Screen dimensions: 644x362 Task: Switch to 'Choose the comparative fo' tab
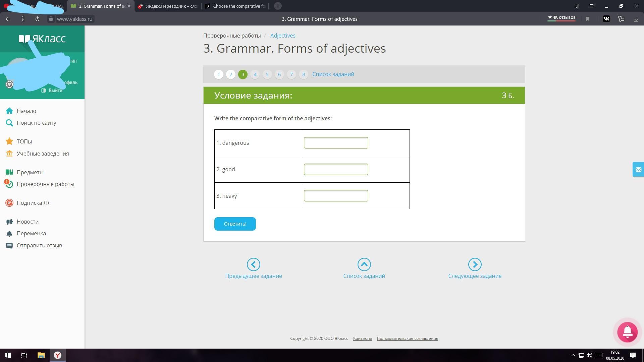[x=235, y=6]
